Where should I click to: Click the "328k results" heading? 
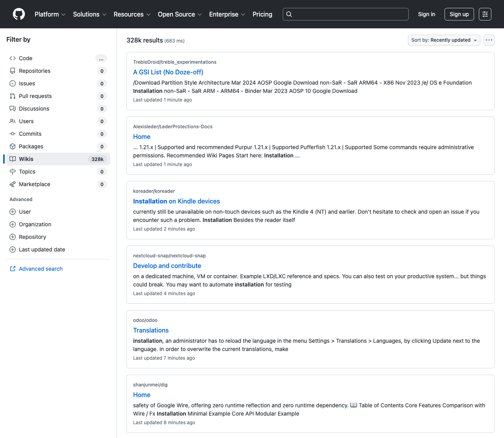coord(145,40)
